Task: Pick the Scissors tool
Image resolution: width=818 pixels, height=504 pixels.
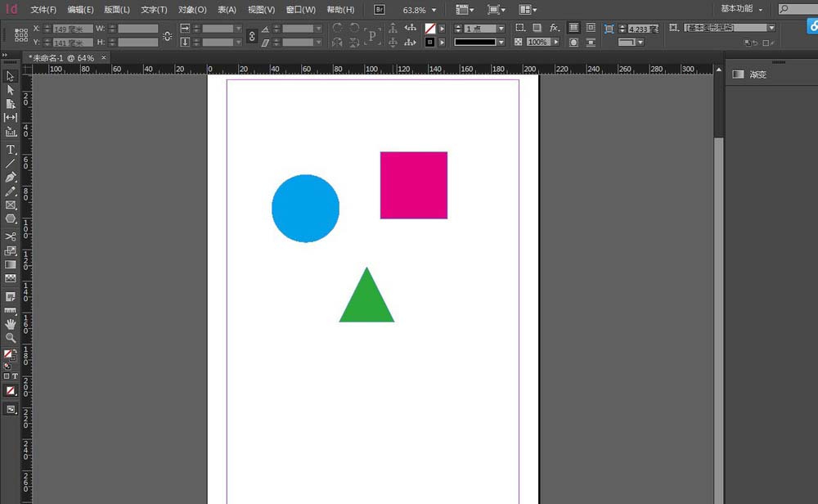Action: (11, 236)
